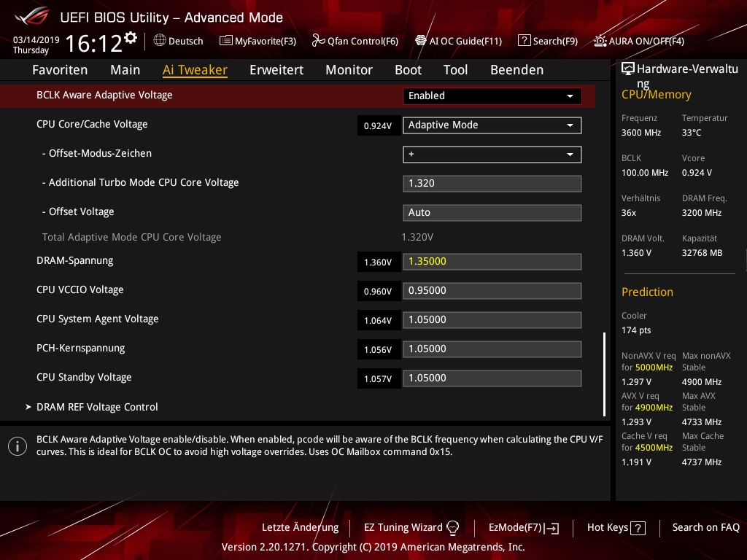This screenshot has width=747, height=560.
Task: Click the Prediction section heading
Action: click(647, 292)
